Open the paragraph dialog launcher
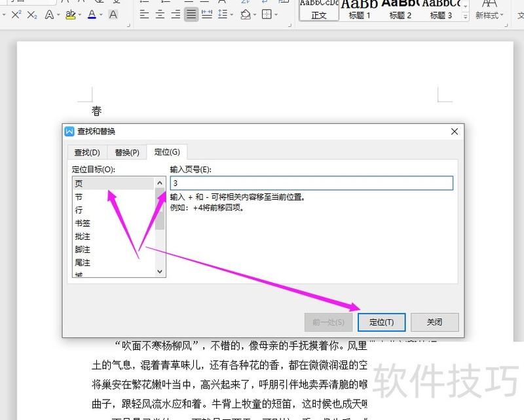Screen dimensions: 524x420 (290, 25)
